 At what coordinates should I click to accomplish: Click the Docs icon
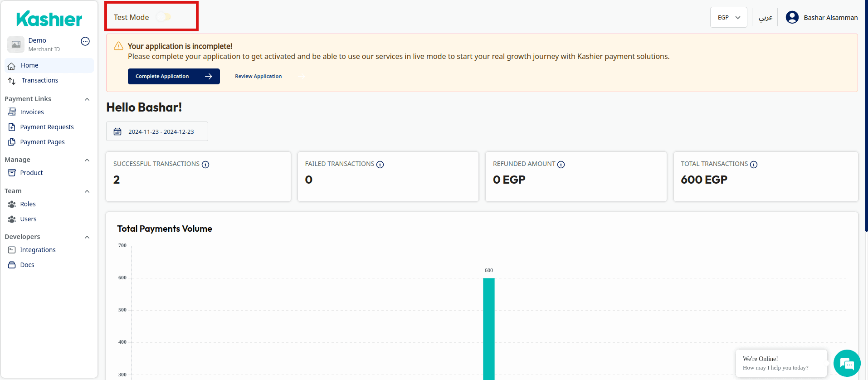point(12,265)
